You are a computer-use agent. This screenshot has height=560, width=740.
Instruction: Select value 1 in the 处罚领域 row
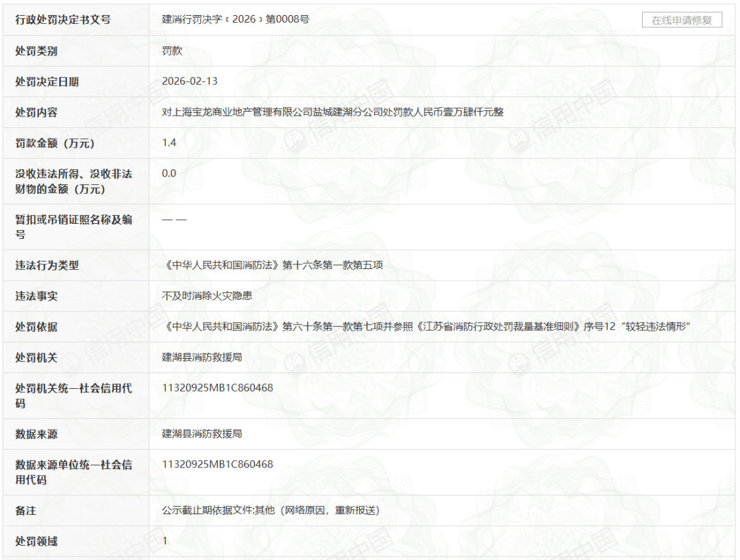coord(164,541)
